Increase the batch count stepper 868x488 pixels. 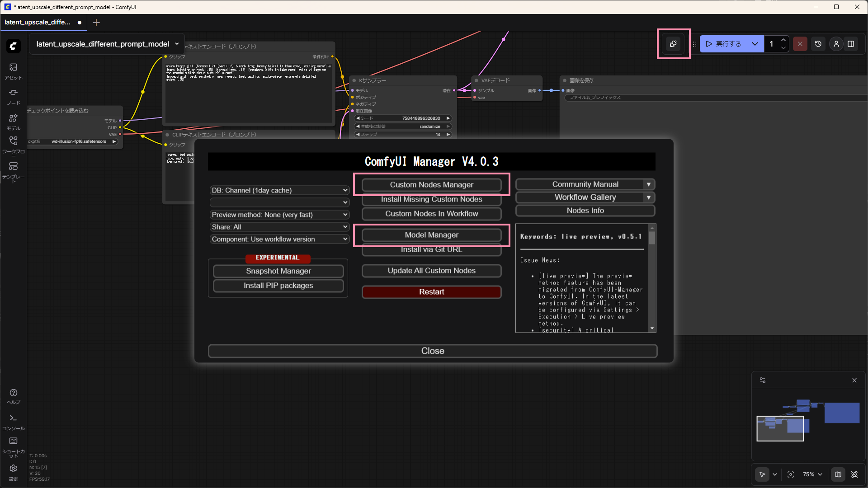tap(783, 40)
